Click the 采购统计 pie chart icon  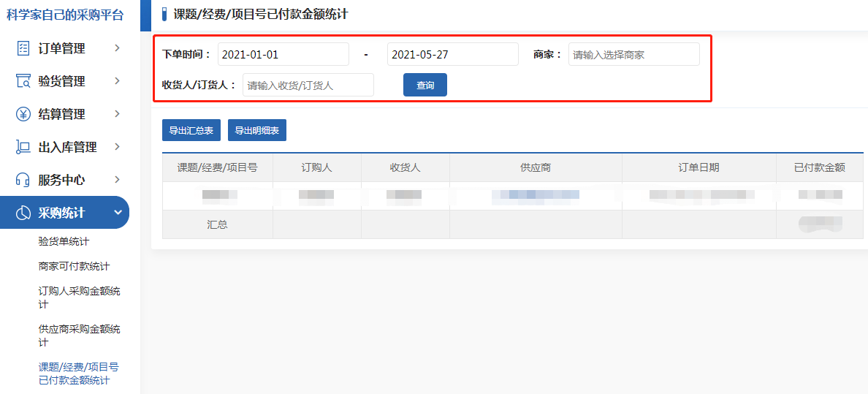pyautogui.click(x=23, y=213)
